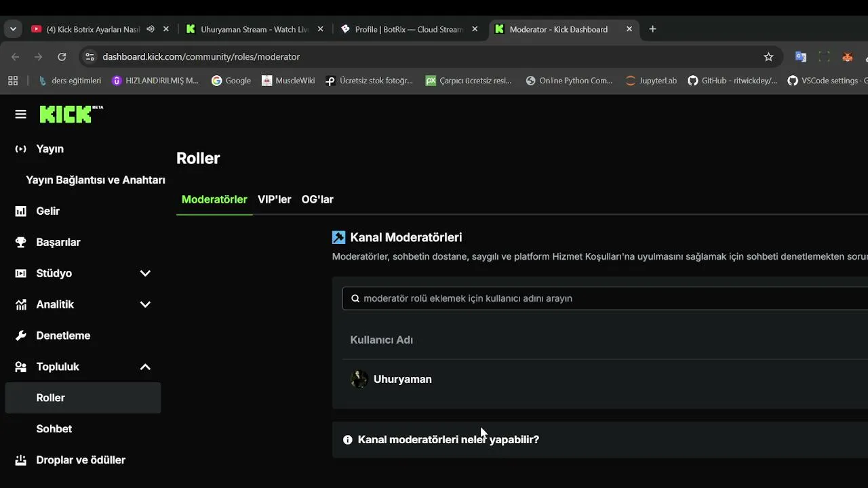
Task: Click the Topluluk people icon
Action: tap(21, 367)
